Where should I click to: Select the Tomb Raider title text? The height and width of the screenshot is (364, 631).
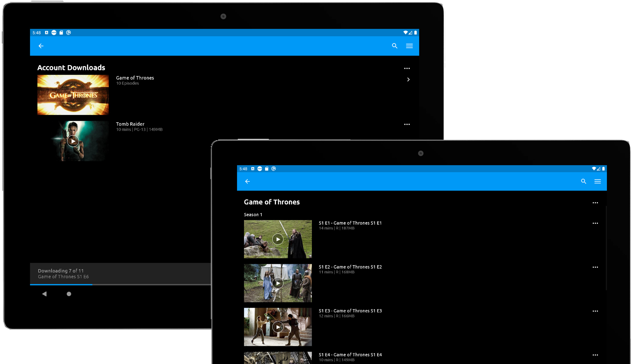coord(130,124)
